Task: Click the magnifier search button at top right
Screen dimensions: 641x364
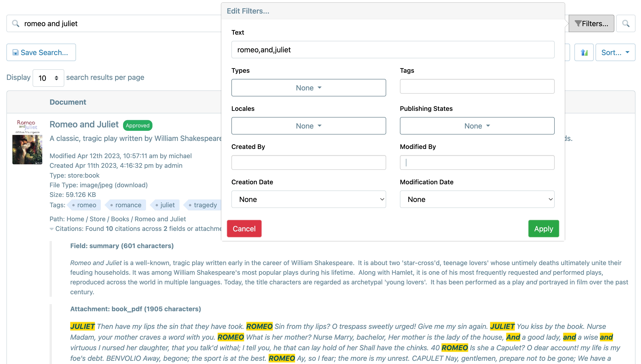Action: pos(625,23)
